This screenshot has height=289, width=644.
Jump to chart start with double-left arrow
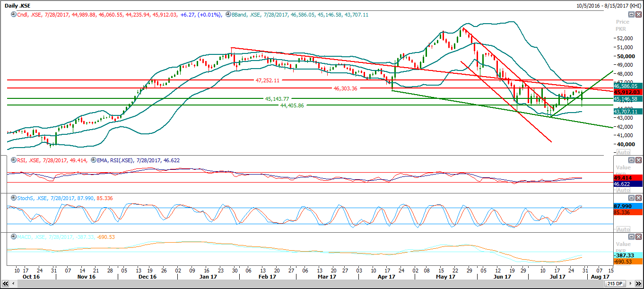[4, 285]
